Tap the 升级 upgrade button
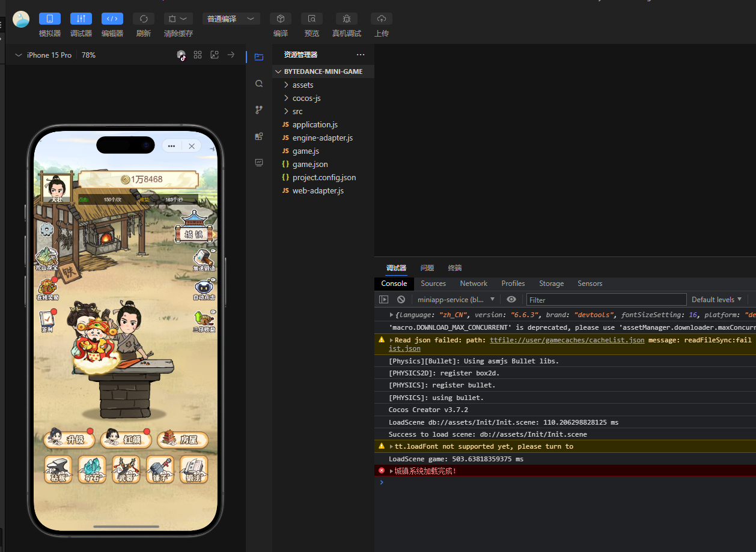Viewport: 756px width, 552px height. [69, 439]
